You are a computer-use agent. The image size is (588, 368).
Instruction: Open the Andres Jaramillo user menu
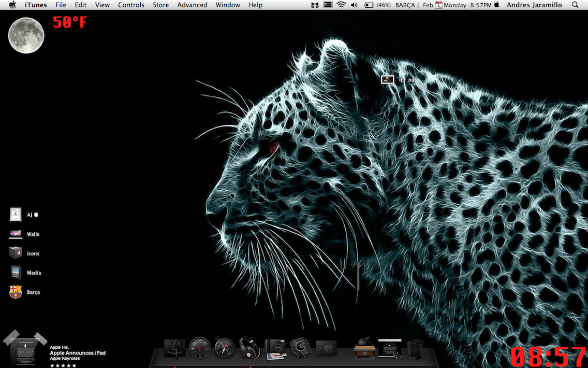(x=534, y=5)
